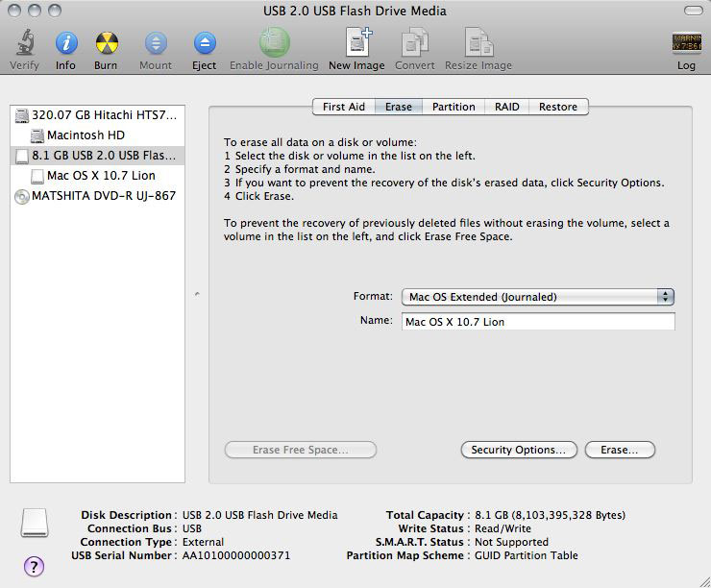
Task: Click the window resize grip corner
Action: (704, 581)
